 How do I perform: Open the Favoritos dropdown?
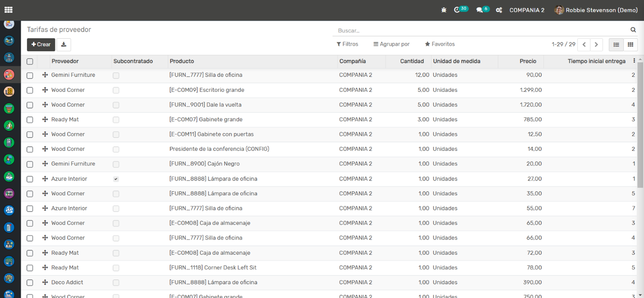(440, 44)
